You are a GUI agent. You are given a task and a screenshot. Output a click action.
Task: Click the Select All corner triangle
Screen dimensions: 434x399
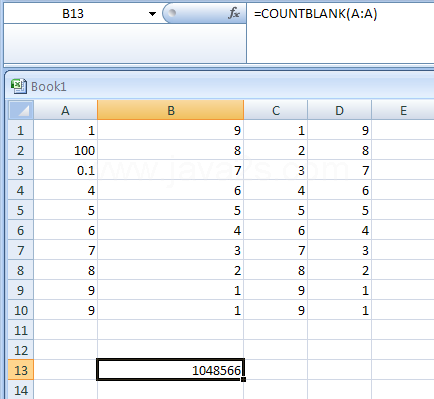tap(21, 110)
